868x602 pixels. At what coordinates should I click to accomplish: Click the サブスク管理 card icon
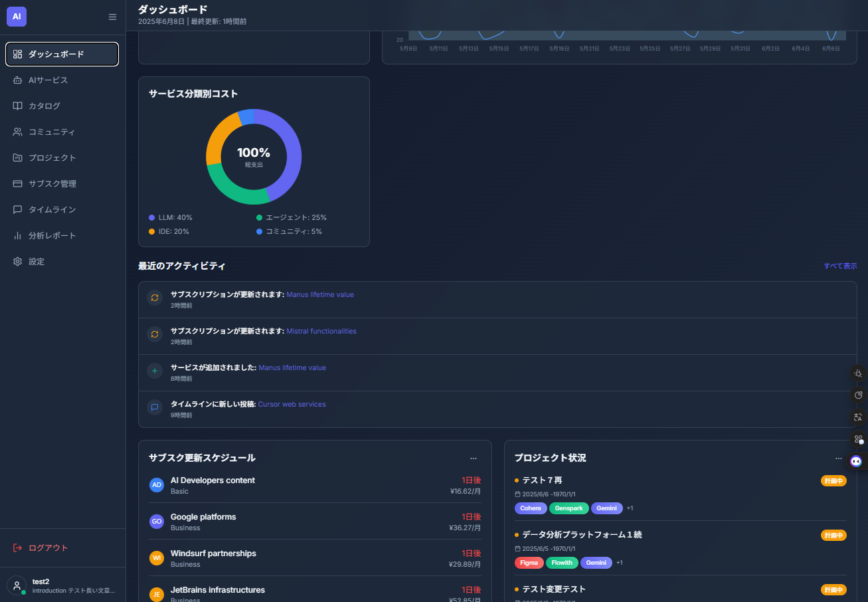[x=18, y=184]
